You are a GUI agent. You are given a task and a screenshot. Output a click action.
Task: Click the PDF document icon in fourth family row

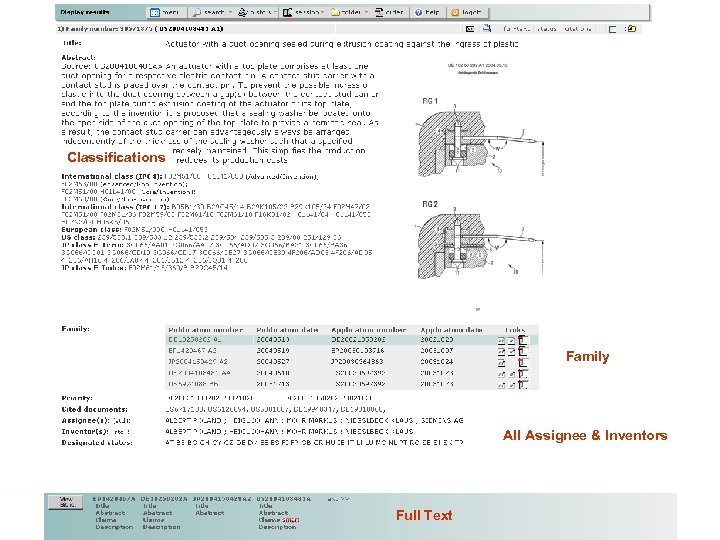(523, 373)
